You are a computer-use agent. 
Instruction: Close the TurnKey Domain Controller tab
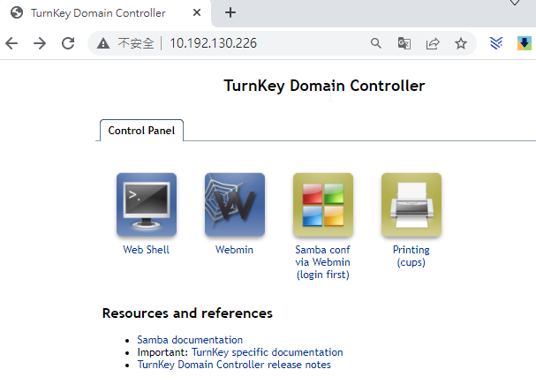coord(197,12)
